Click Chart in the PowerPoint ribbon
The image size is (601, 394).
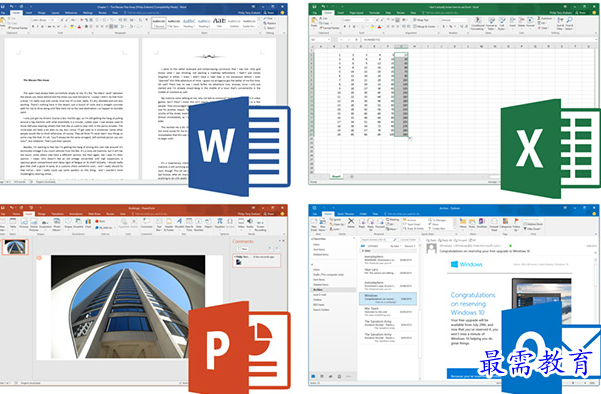click(x=88, y=224)
